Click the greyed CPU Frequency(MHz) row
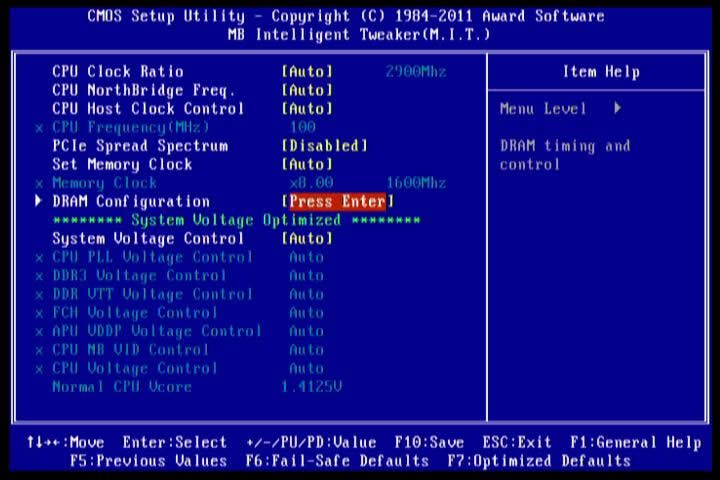Image resolution: width=720 pixels, height=480 pixels. pos(131,127)
